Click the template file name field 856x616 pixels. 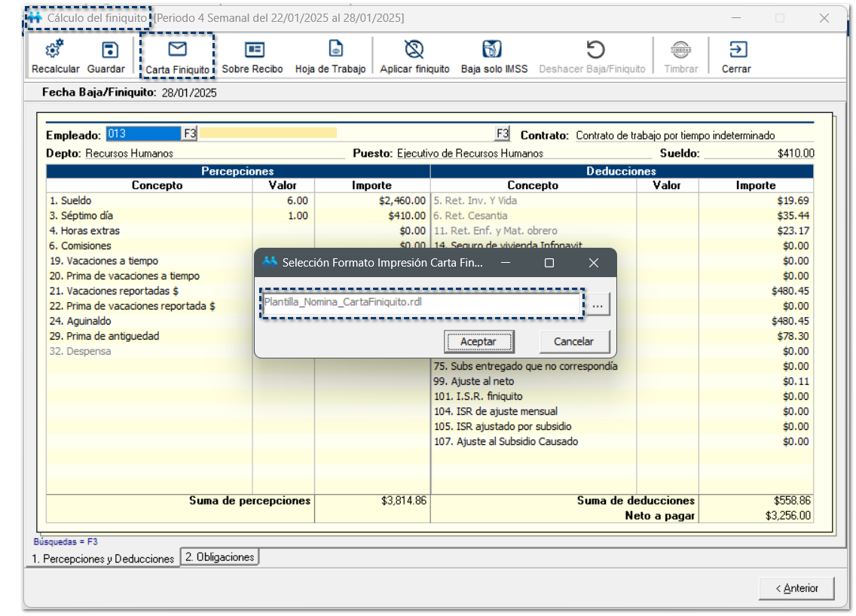tap(420, 303)
